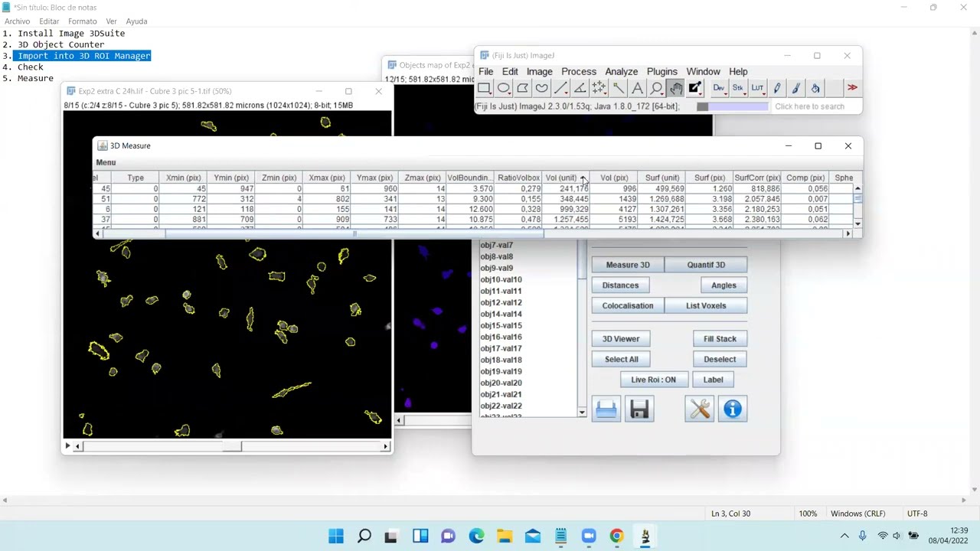Open Microsoft Edge from the taskbar
Screen dimensions: 980x551
click(476, 536)
